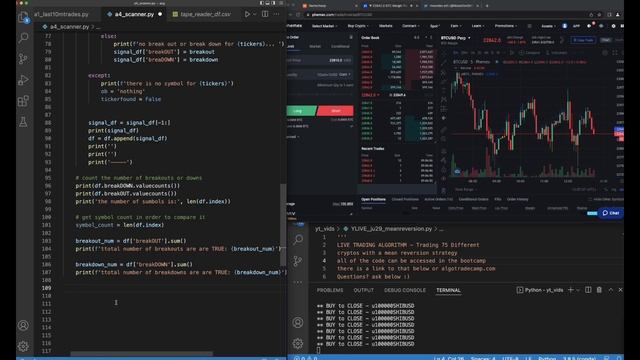640x360 pixels.
Task: Open the Chat bubble on Phemex page
Action: (611, 213)
